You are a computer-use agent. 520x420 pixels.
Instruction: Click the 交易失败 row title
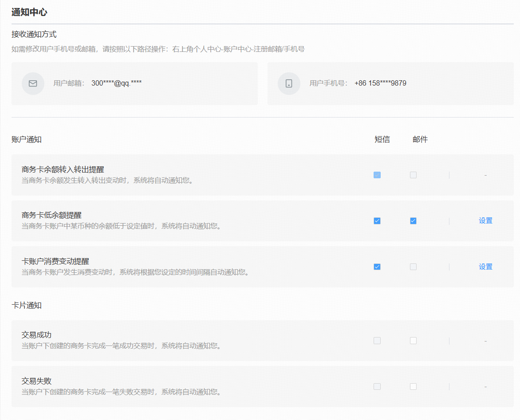[36, 381]
